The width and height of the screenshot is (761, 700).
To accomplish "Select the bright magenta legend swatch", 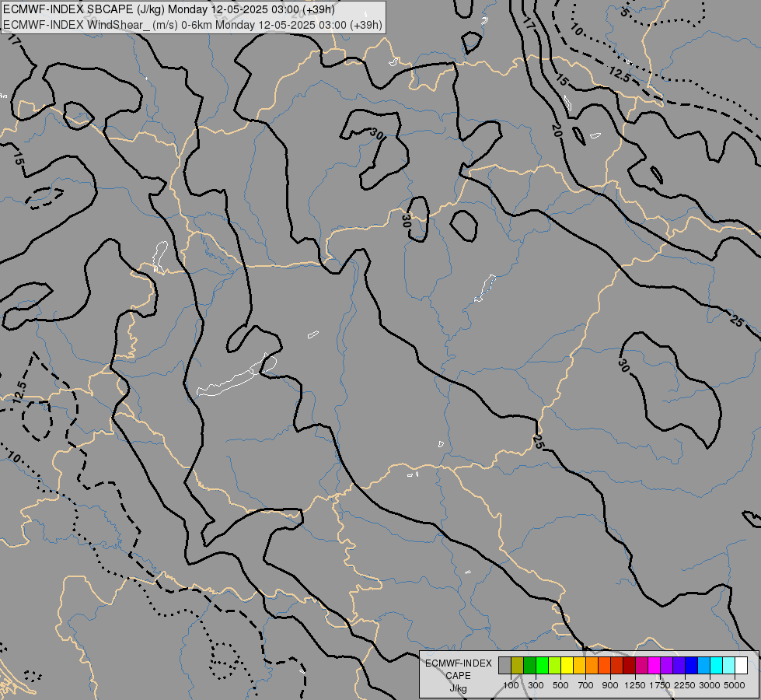I will coord(655,665).
